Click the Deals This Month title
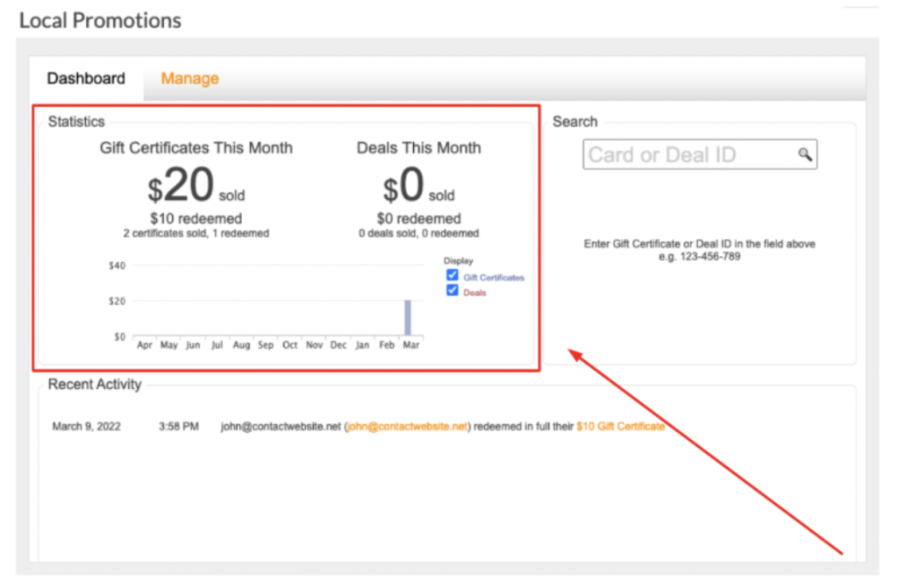The height and width of the screenshot is (588, 898). click(418, 148)
